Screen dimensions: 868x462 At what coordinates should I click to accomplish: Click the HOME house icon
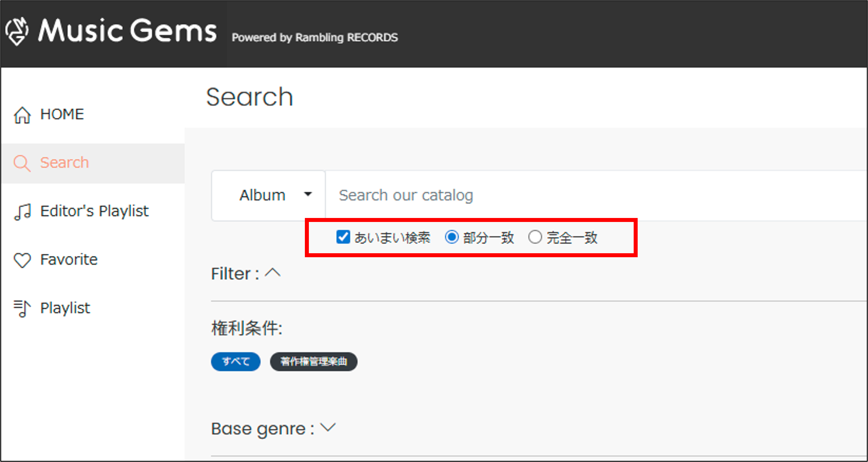click(x=22, y=115)
